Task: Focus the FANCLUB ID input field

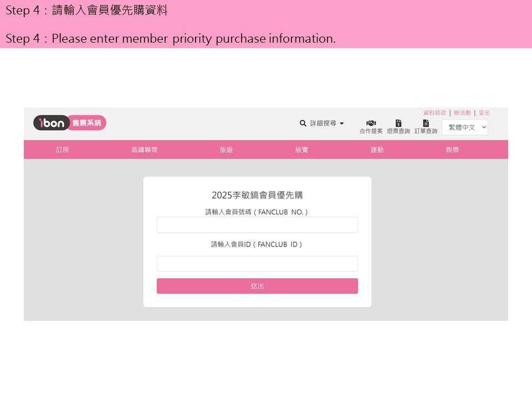Action: [x=257, y=264]
